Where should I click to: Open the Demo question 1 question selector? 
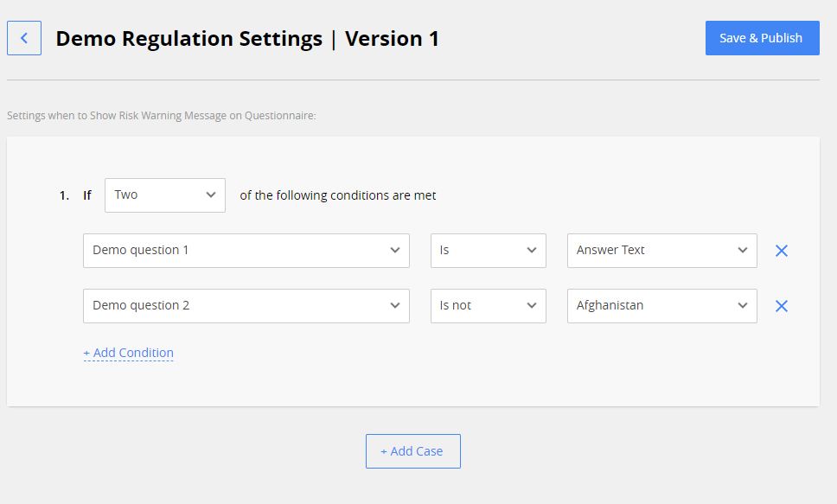246,250
